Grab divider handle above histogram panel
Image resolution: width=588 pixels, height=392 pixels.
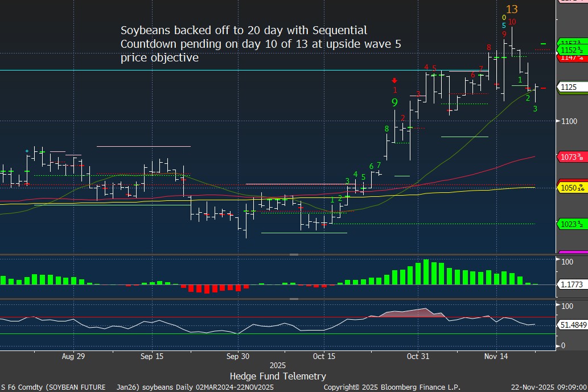coord(294,254)
